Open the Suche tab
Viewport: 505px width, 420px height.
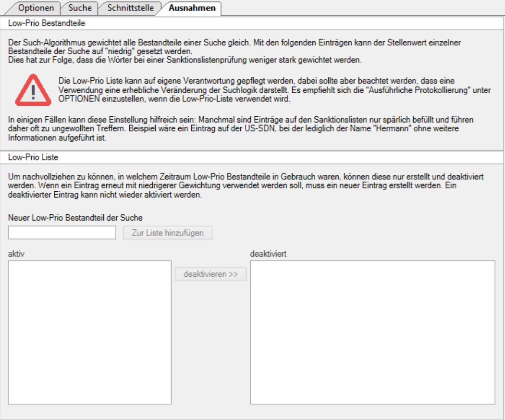[80, 8]
